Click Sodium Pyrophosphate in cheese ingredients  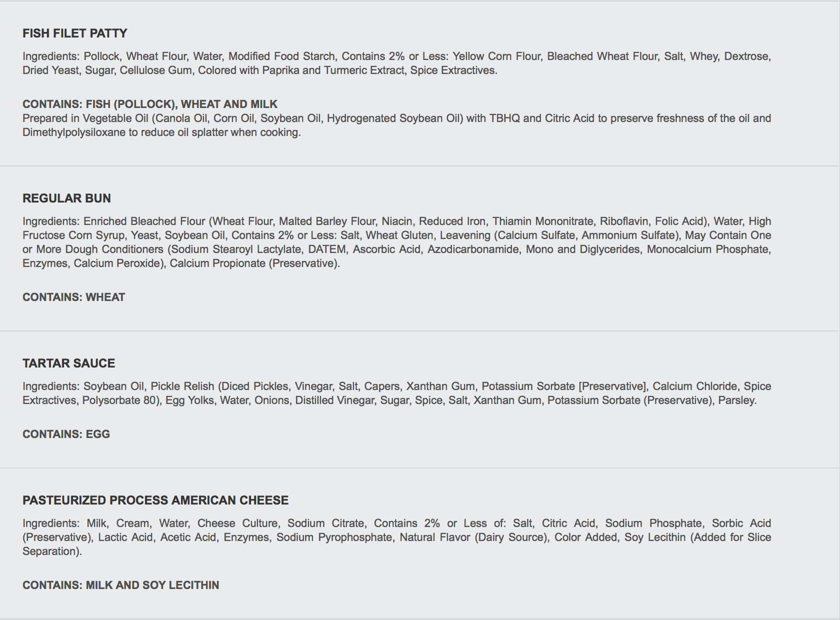(334, 537)
